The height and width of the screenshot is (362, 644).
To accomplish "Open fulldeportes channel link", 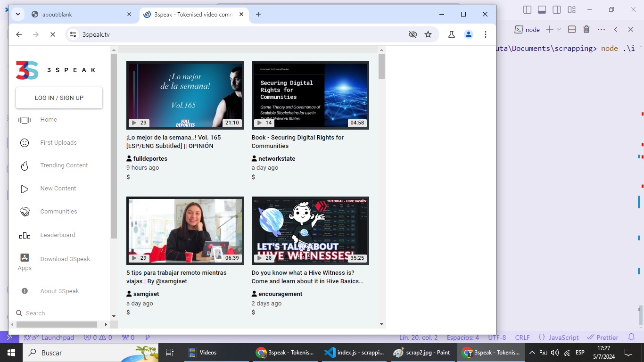I will [x=150, y=159].
